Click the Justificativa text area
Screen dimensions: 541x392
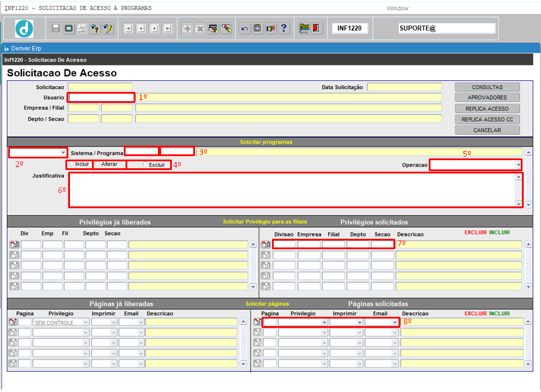click(293, 190)
